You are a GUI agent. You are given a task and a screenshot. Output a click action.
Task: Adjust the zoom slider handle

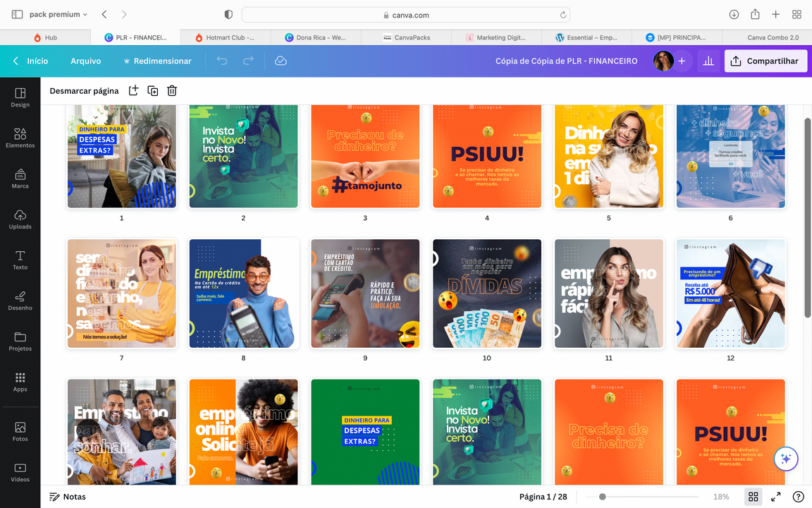tap(602, 497)
